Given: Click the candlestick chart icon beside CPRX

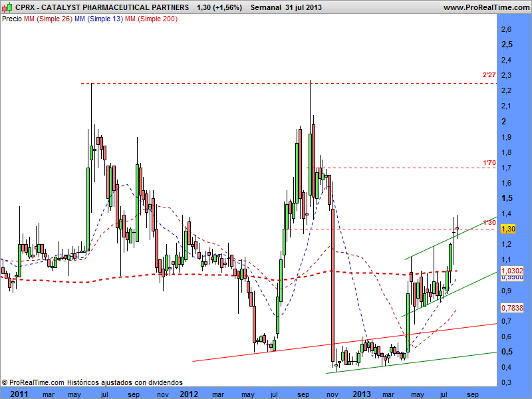Looking at the screenshot, I should click(x=7, y=7).
